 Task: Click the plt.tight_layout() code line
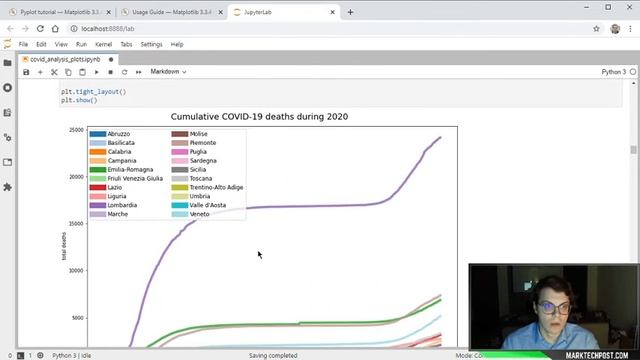[x=93, y=91]
